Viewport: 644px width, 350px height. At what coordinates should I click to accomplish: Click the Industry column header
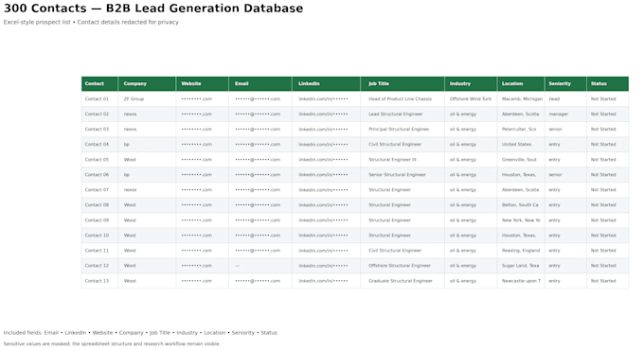[471, 83]
